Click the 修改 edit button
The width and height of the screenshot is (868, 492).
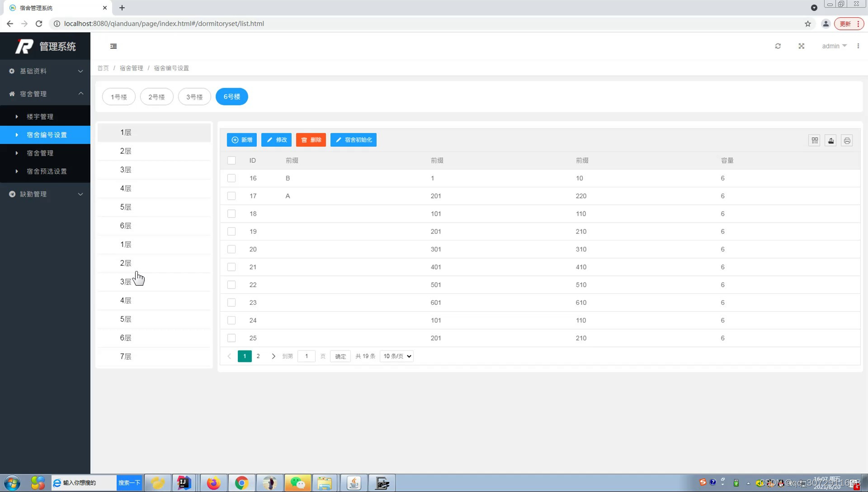[x=276, y=140]
